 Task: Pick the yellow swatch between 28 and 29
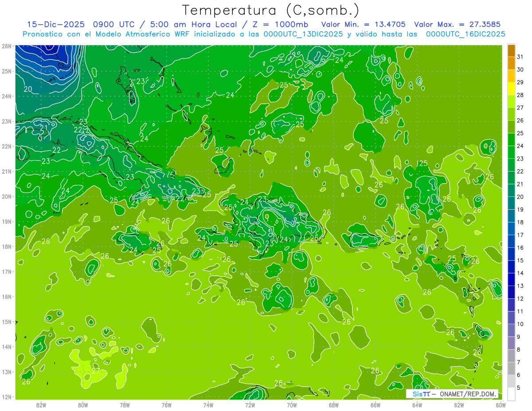point(511,89)
